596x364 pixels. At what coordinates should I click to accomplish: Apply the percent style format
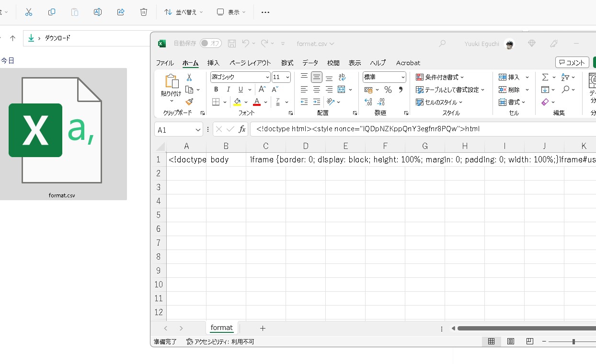(388, 89)
